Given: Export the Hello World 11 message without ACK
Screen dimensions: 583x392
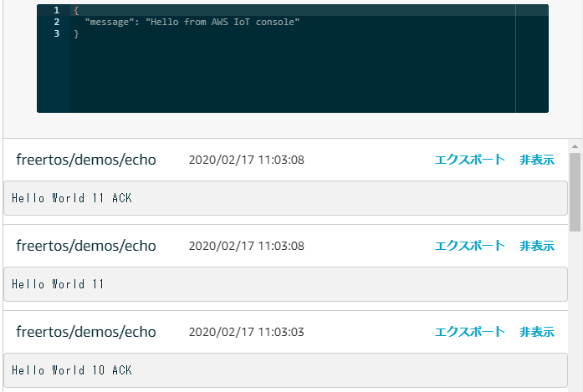Looking at the screenshot, I should tap(469, 246).
